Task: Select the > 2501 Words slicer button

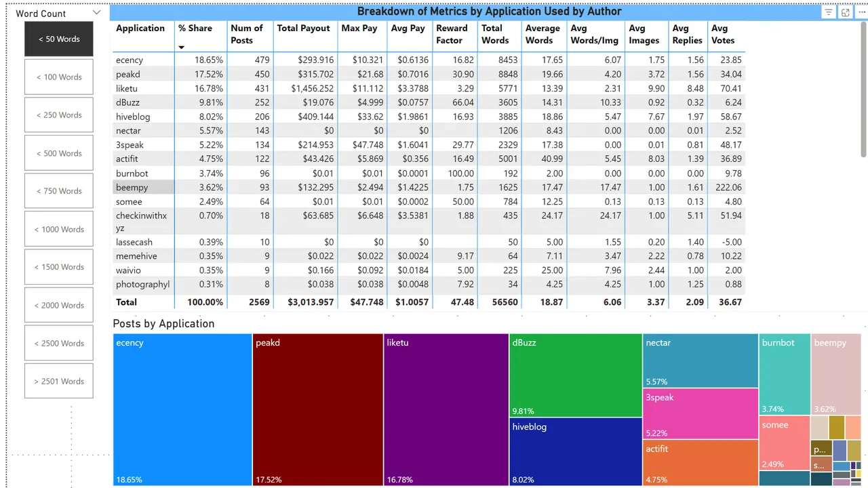Action: click(x=59, y=381)
